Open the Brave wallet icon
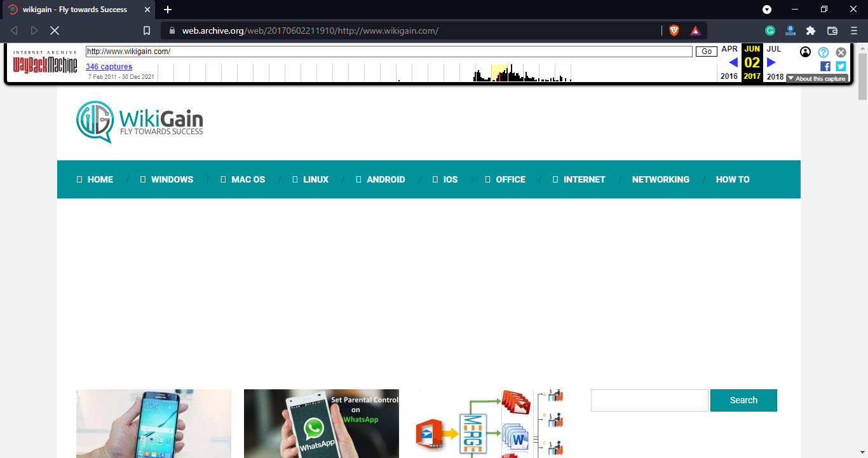Image resolution: width=868 pixels, height=458 pixels. click(x=832, y=31)
